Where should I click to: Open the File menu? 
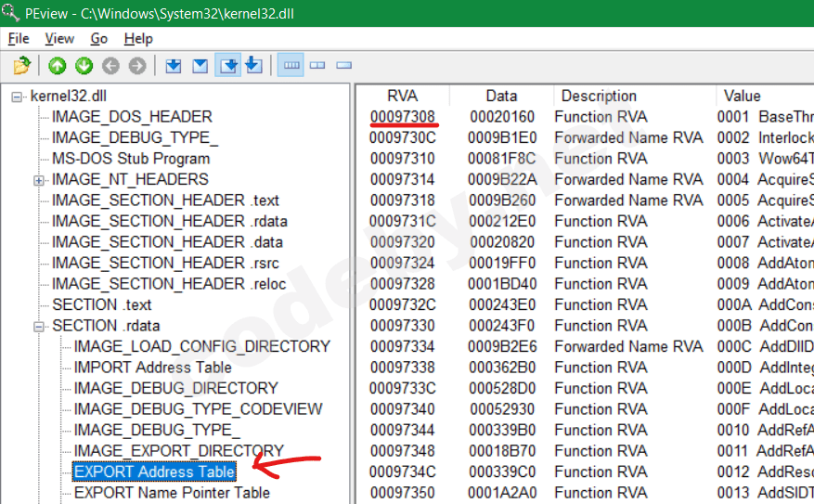click(x=19, y=39)
